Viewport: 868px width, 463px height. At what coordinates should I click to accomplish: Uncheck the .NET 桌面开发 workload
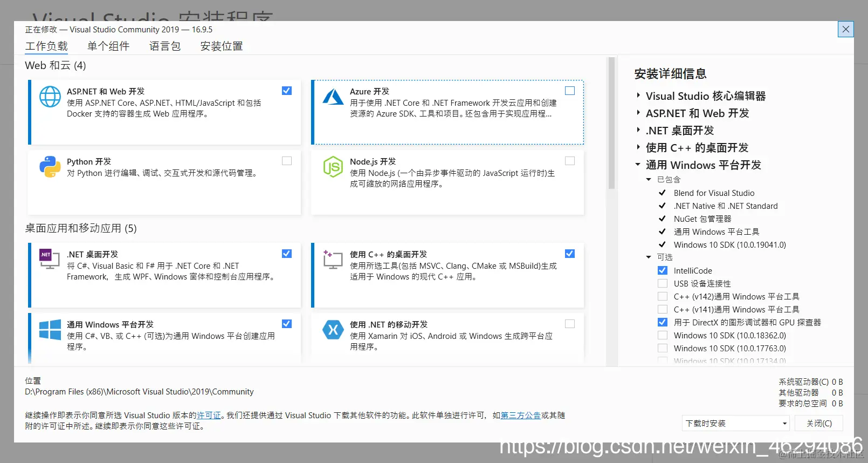point(287,254)
